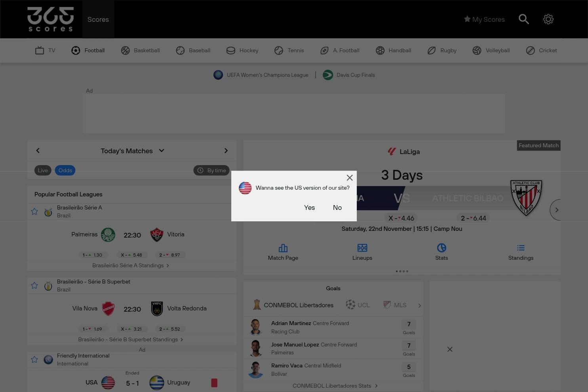Open Adrian Martinez player photo
Screen dimensions: 588x392
(x=256, y=327)
